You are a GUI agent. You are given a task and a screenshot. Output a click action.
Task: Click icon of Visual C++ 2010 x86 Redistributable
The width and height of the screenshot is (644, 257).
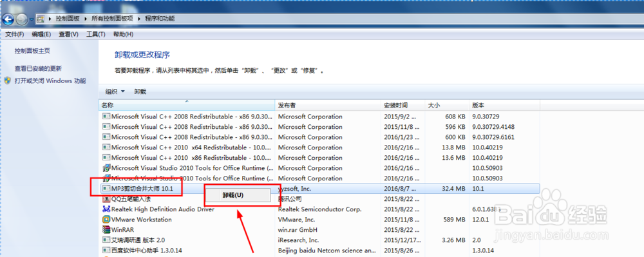(106, 158)
